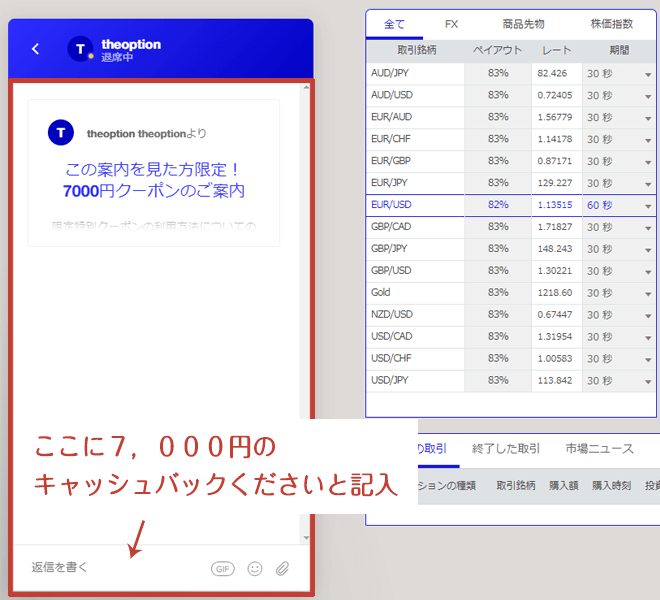Click the T avatar in the message card
The image size is (660, 600).
(61, 133)
